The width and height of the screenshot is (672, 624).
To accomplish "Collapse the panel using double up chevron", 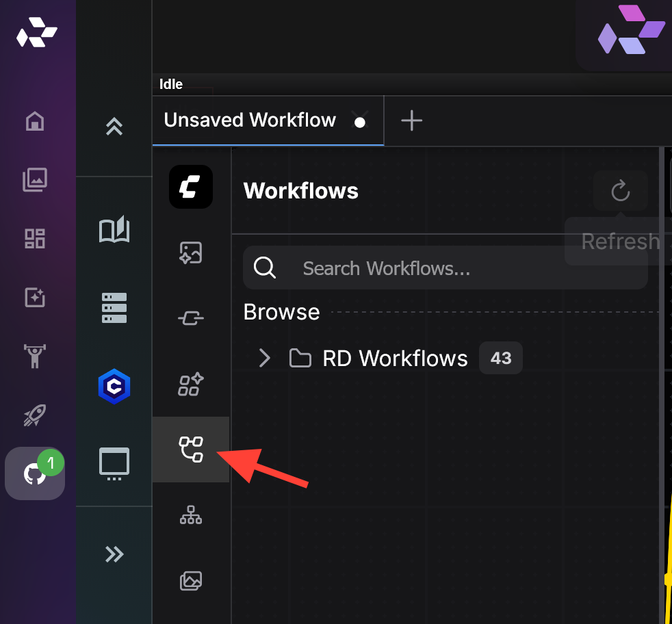I will point(114,127).
